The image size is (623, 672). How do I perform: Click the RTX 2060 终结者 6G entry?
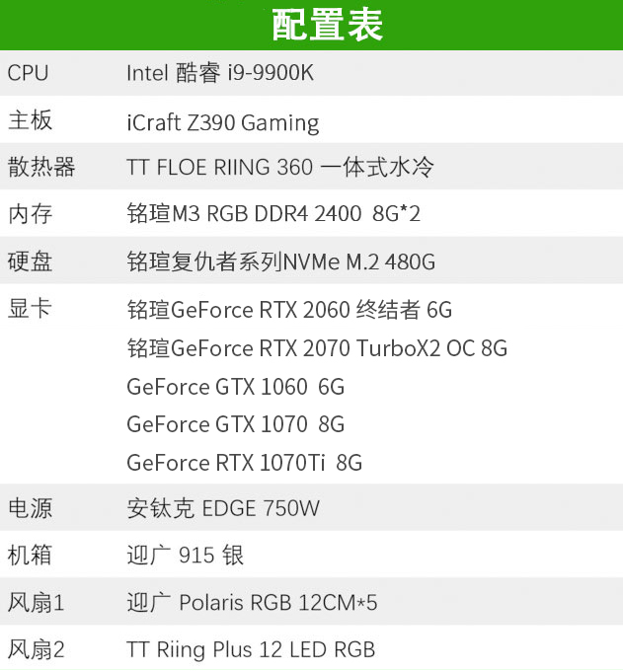coord(289,310)
